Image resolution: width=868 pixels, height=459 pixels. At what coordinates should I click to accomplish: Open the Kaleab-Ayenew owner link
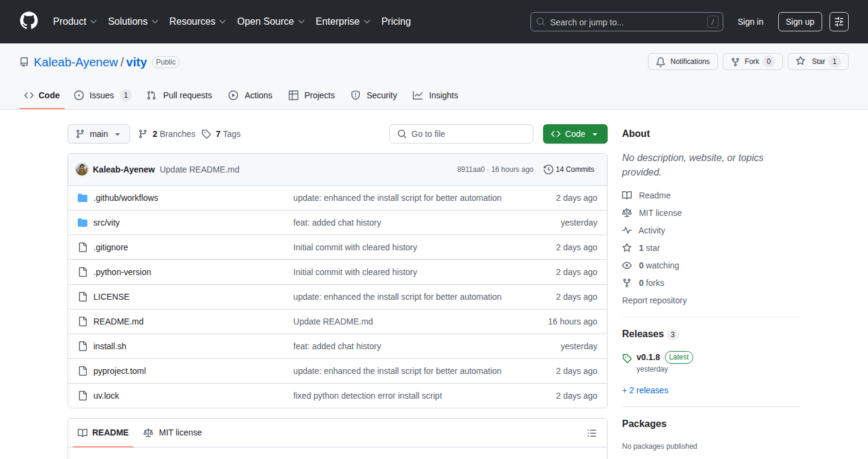(76, 62)
